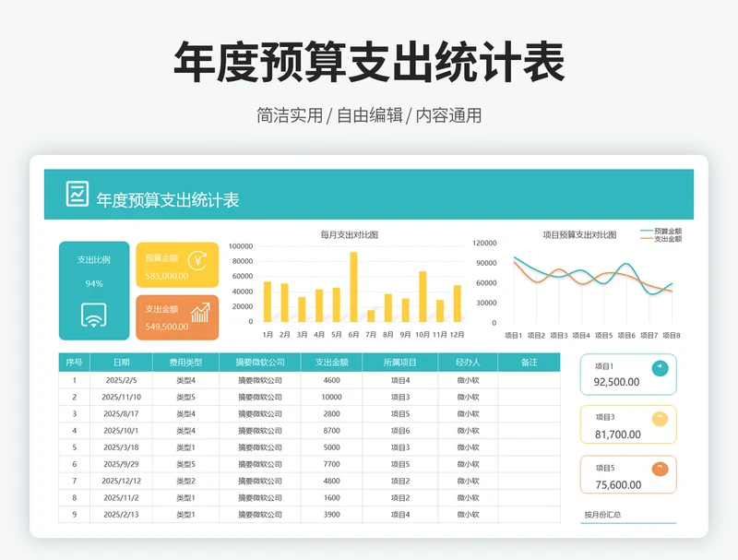Open the 项目3 card showing 81,700.00
This screenshot has width=738, height=560.
(x=628, y=424)
